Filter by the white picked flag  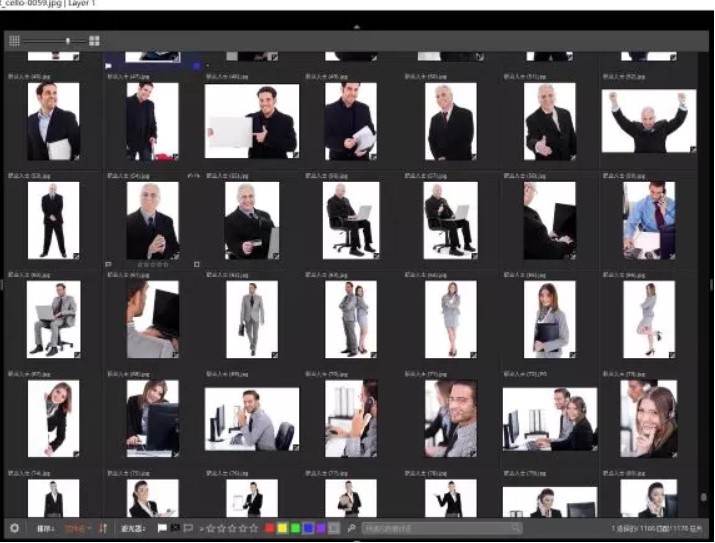(163, 528)
